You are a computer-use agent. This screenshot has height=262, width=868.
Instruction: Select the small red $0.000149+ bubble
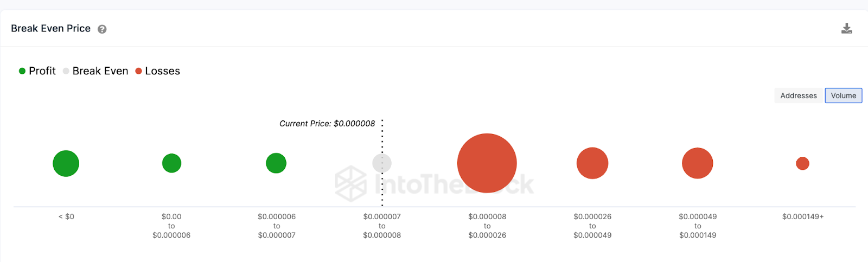802,163
